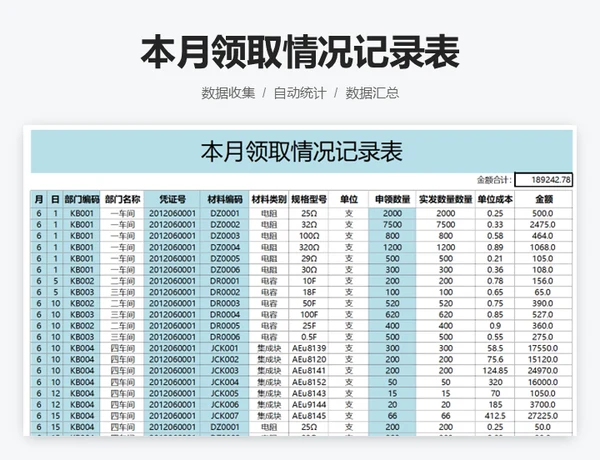Select the unit cost cell 124.85
This screenshot has height=460, width=600.
pos(495,370)
